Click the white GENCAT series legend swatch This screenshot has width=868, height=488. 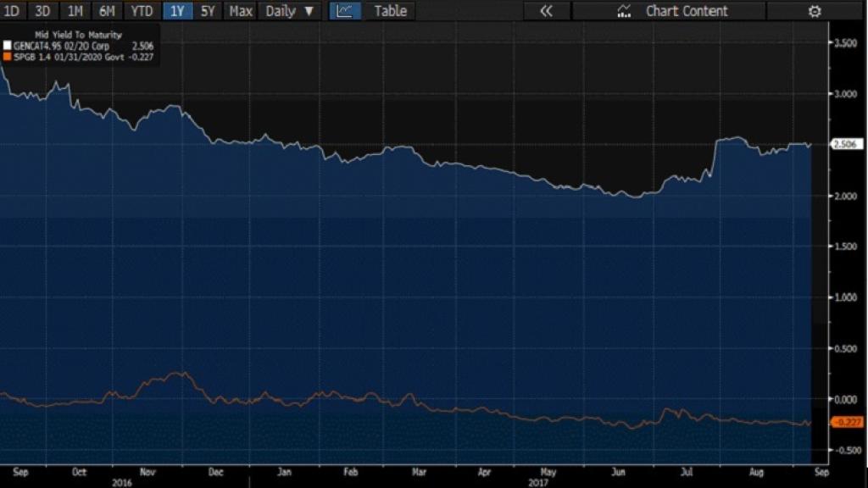pos(8,45)
